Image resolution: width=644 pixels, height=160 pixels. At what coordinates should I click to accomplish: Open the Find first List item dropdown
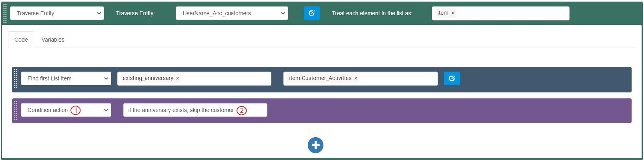point(66,78)
